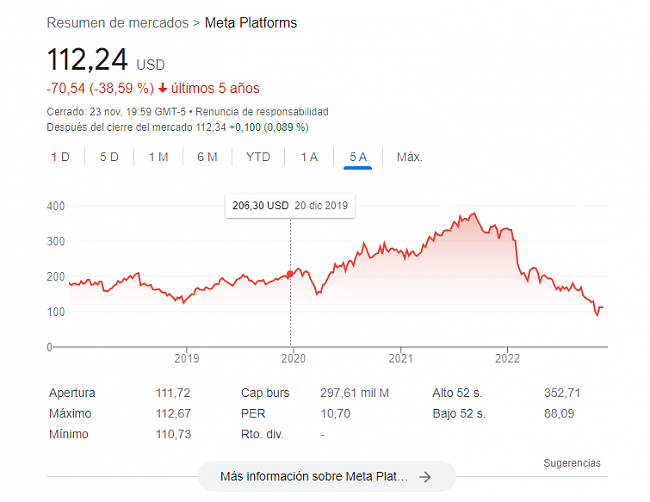Click the Alto 52 s. label
Image resolution: width=650 pixels, height=502 pixels.
tap(457, 393)
